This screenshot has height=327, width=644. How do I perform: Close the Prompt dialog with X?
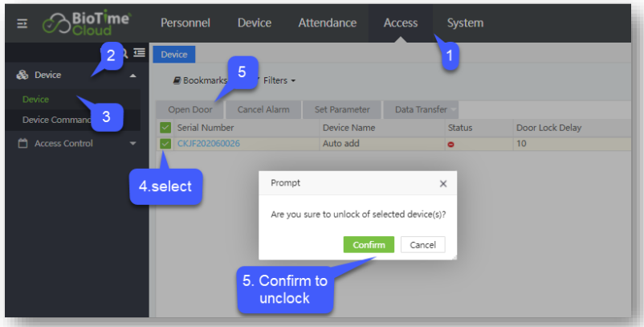[x=442, y=183]
